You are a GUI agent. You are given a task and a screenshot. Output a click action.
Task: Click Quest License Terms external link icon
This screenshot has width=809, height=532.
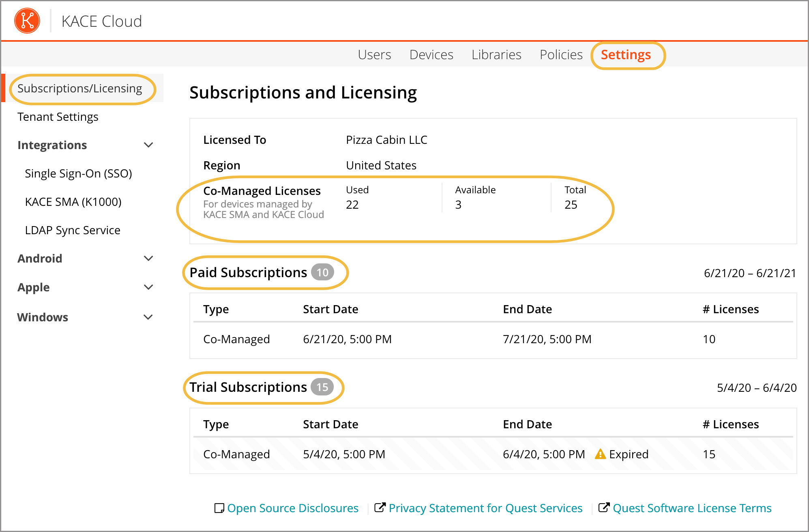(603, 508)
